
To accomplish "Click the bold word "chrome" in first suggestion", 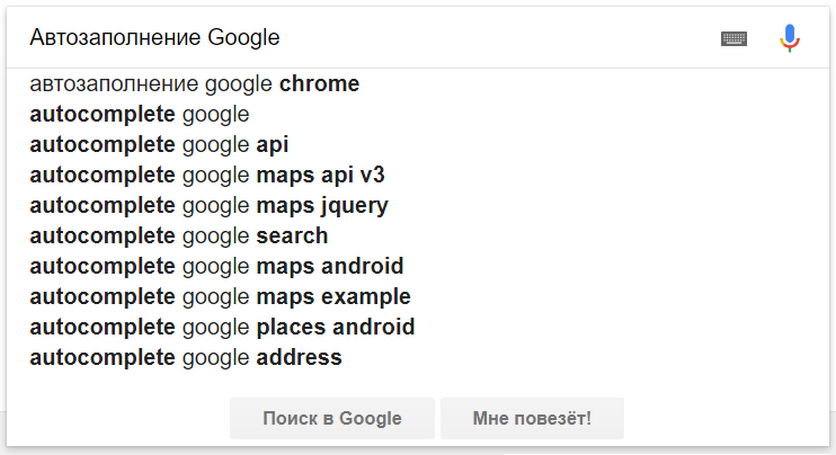I will click(319, 84).
